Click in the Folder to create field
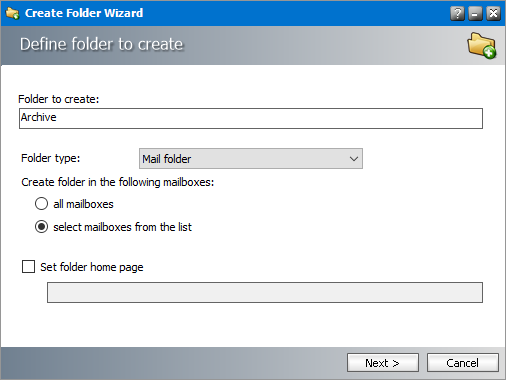Image resolution: width=506 pixels, height=380 pixels. coord(251,118)
